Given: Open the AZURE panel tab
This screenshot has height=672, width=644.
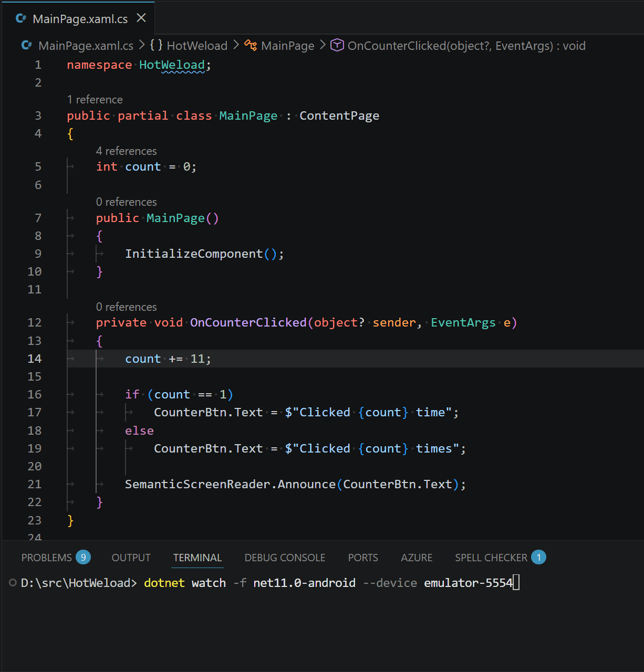Looking at the screenshot, I should click(417, 558).
